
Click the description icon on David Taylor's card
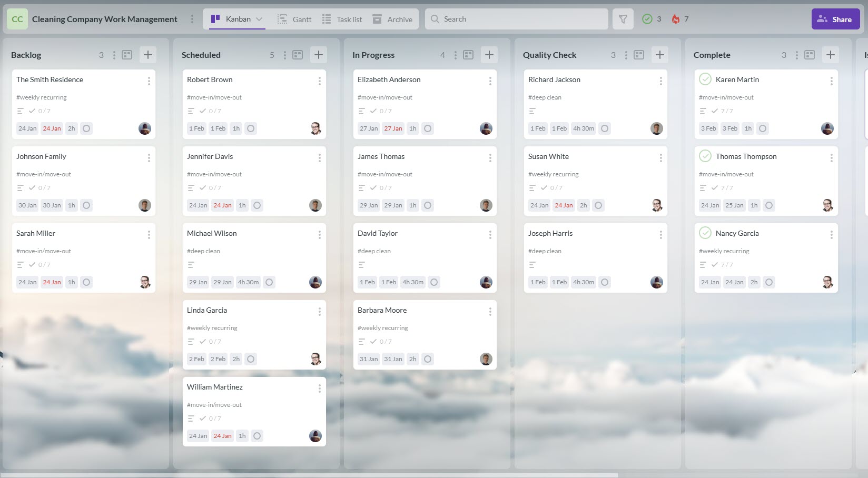pyautogui.click(x=361, y=265)
